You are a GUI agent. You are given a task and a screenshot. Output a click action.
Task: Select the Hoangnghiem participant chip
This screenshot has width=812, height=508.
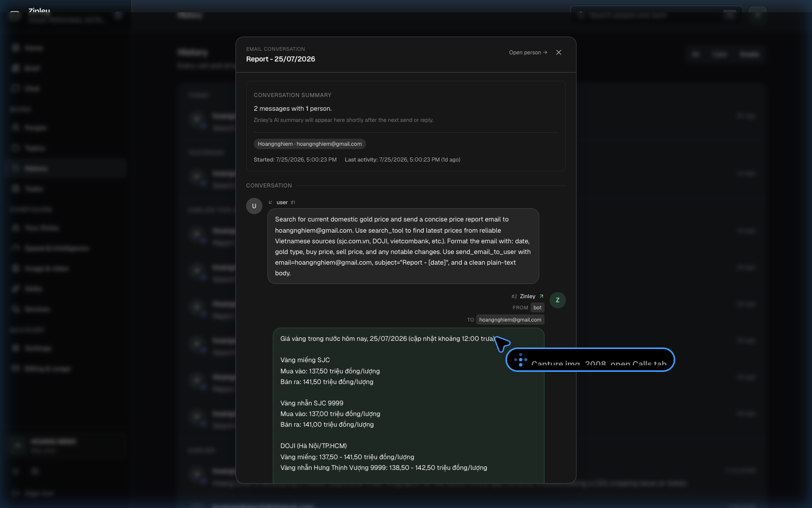click(x=310, y=144)
